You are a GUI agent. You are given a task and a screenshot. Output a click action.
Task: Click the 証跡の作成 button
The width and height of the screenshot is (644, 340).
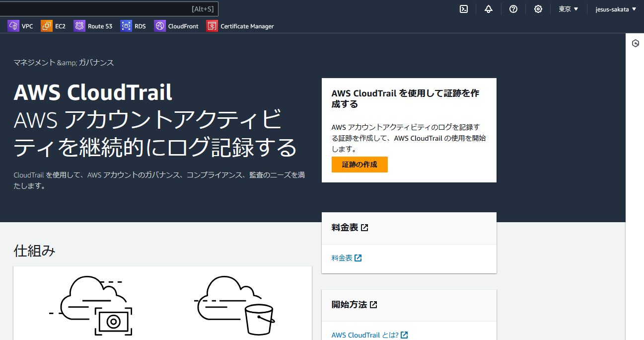pos(359,165)
